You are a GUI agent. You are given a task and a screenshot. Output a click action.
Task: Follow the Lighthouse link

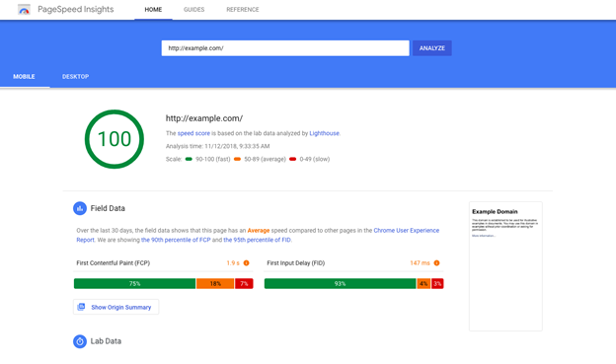tap(324, 133)
